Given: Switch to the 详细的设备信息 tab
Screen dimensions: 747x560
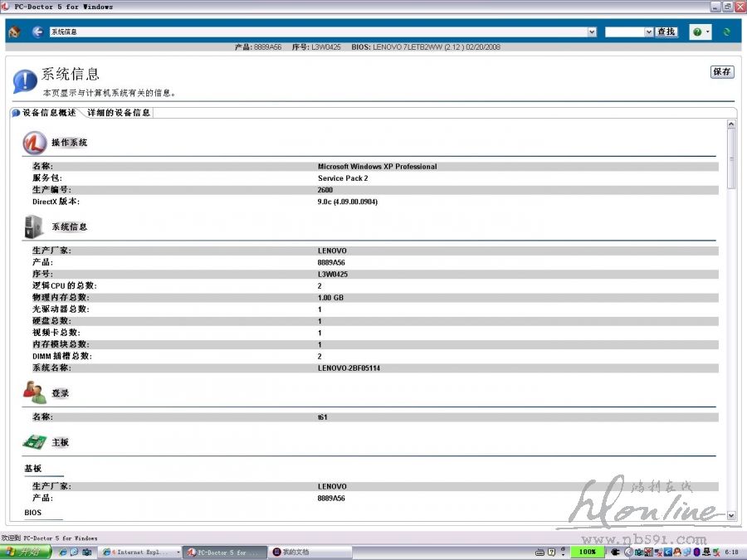Looking at the screenshot, I should pos(118,113).
